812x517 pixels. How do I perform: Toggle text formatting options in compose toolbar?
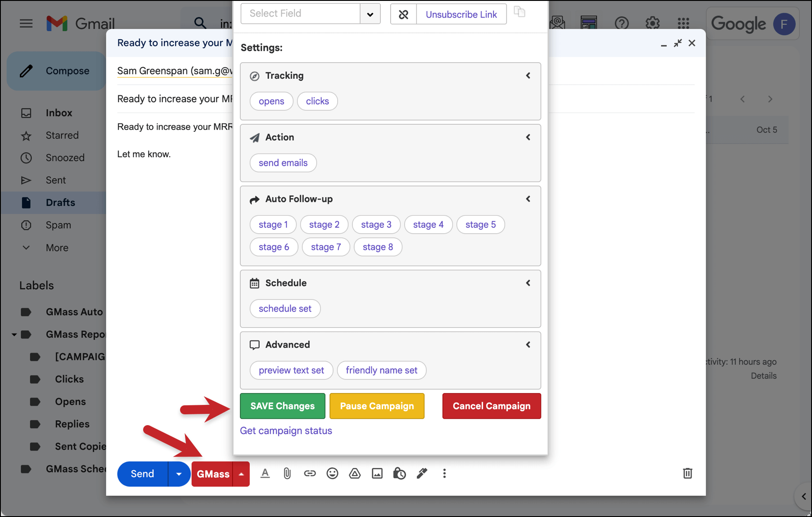(265, 473)
